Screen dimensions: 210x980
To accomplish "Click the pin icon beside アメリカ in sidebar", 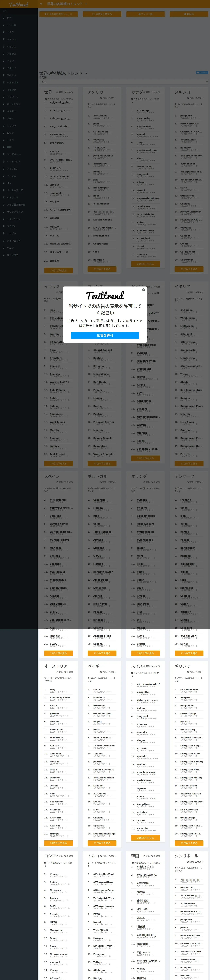I will tap(4, 25).
